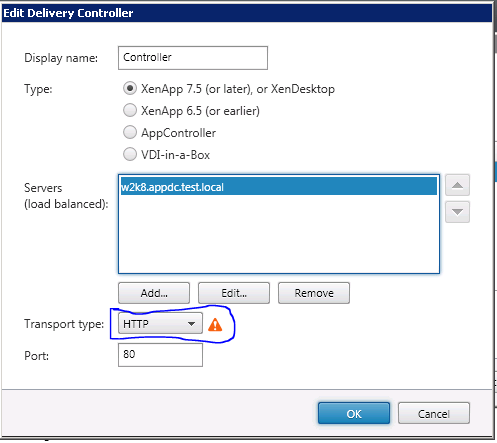Click the Port field showing 80
This screenshot has width=497, height=443.
tap(160, 355)
